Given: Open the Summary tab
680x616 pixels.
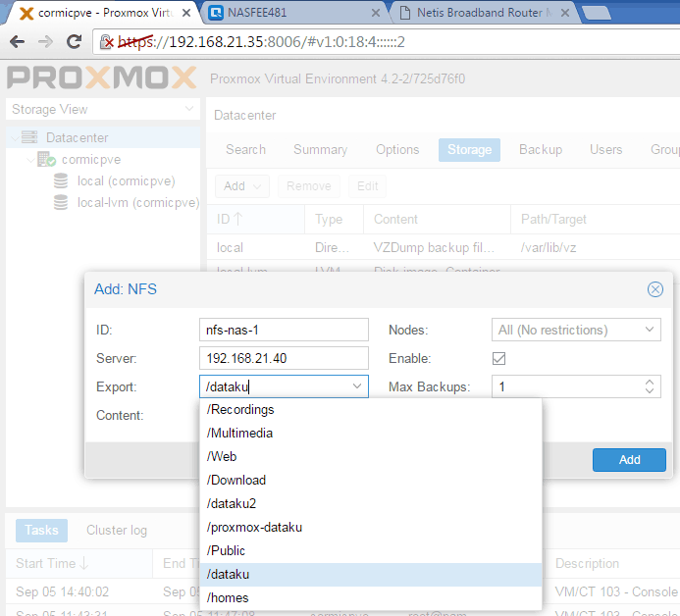Looking at the screenshot, I should point(321,149).
